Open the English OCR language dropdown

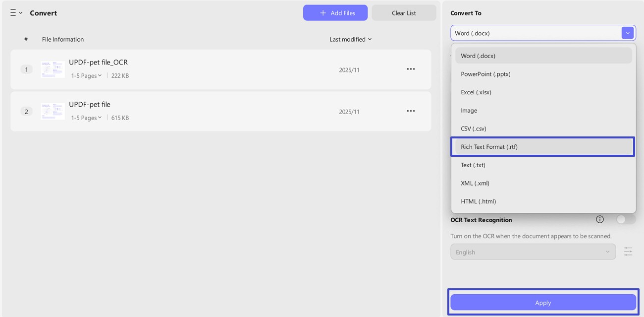point(533,252)
